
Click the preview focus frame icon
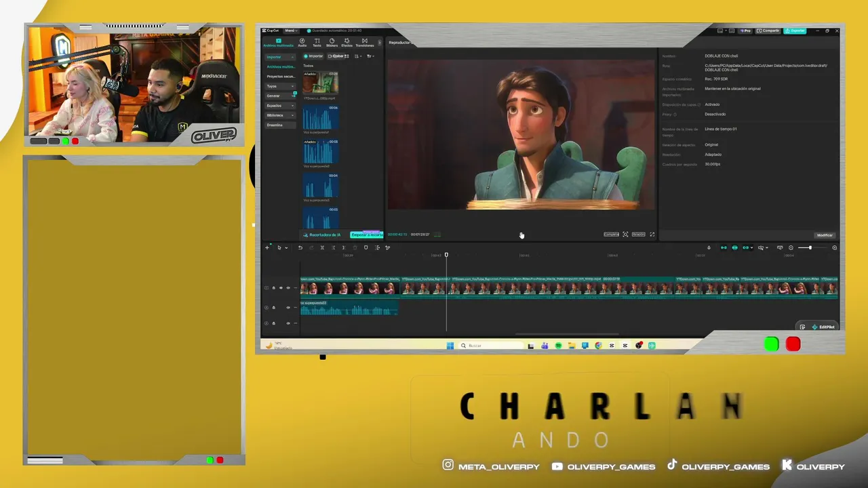625,235
